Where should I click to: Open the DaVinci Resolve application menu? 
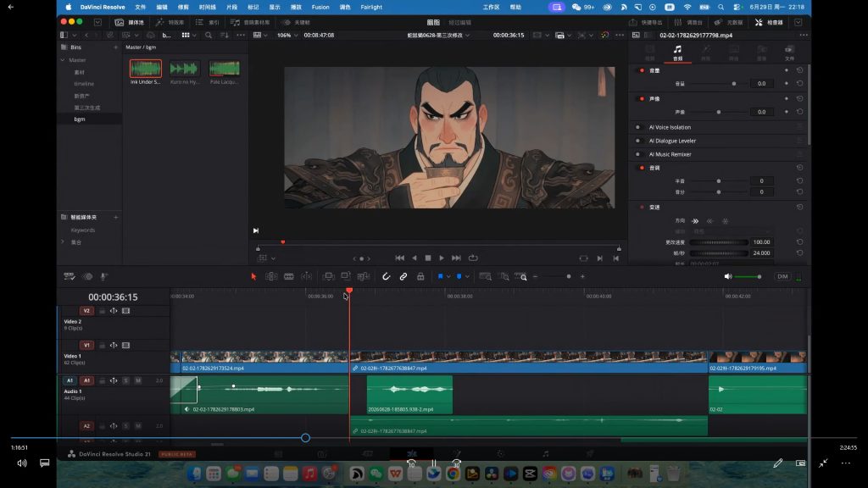click(x=103, y=7)
